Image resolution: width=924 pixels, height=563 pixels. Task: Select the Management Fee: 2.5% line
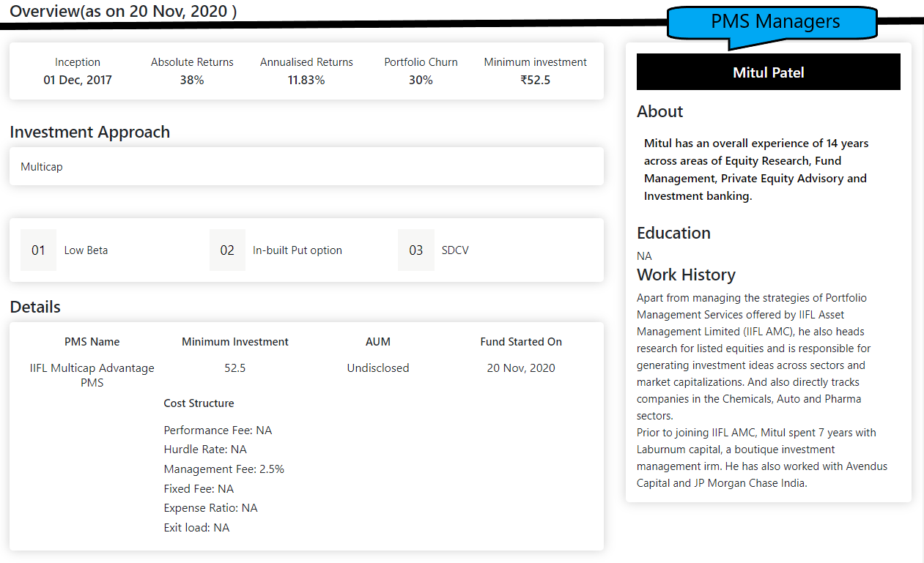pos(224,469)
